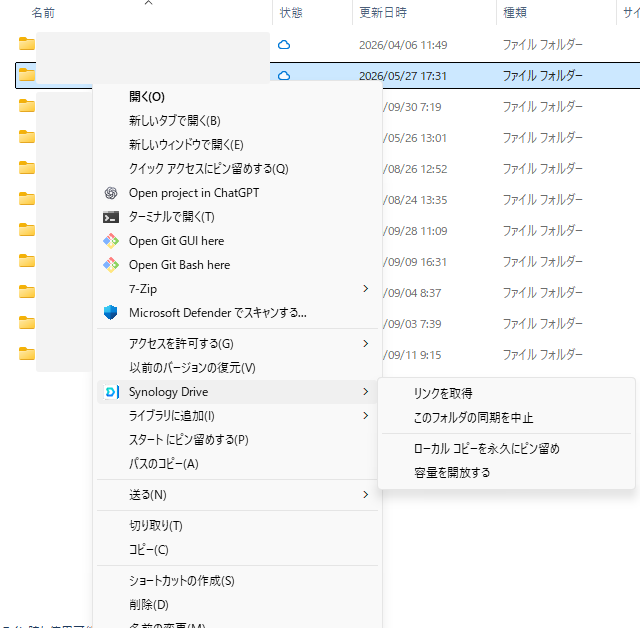Click folder icon in the 09/30 7:19 row
The width and height of the screenshot is (640, 628).
point(27,106)
